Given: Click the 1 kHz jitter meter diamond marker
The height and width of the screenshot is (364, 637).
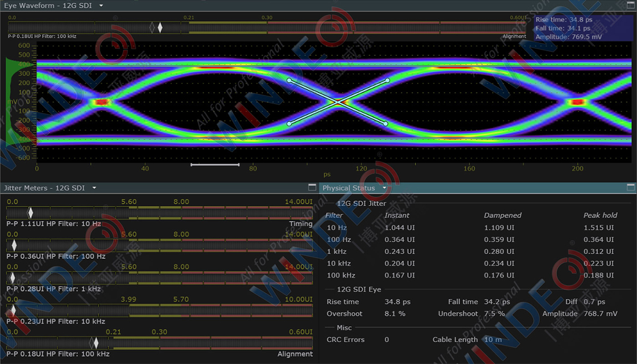Looking at the screenshot, I should [14, 278].
